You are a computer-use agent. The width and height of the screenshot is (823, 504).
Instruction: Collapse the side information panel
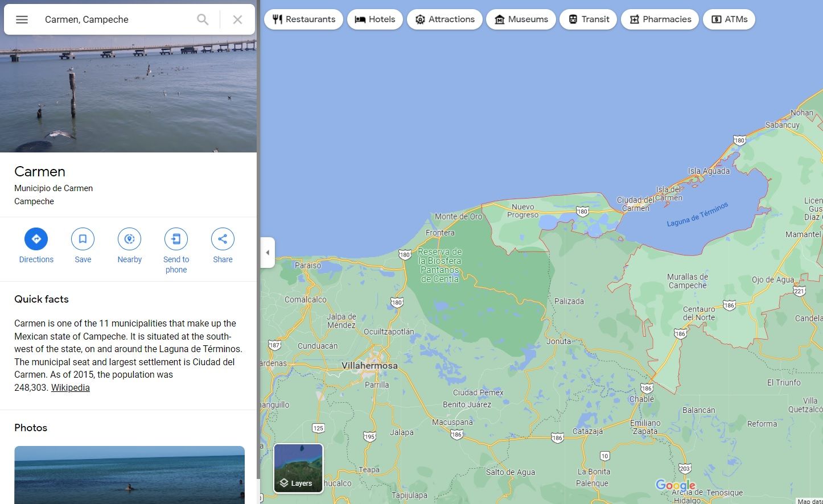pyautogui.click(x=268, y=253)
